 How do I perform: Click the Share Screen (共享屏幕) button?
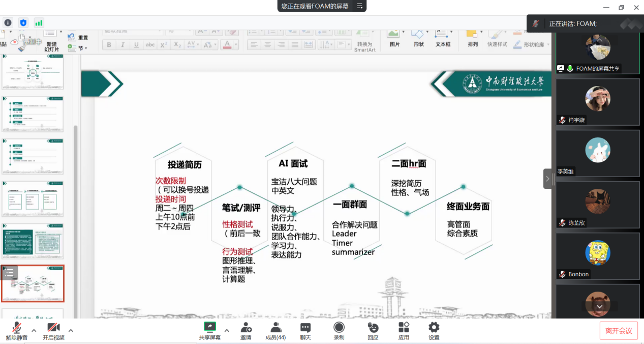pos(210,330)
